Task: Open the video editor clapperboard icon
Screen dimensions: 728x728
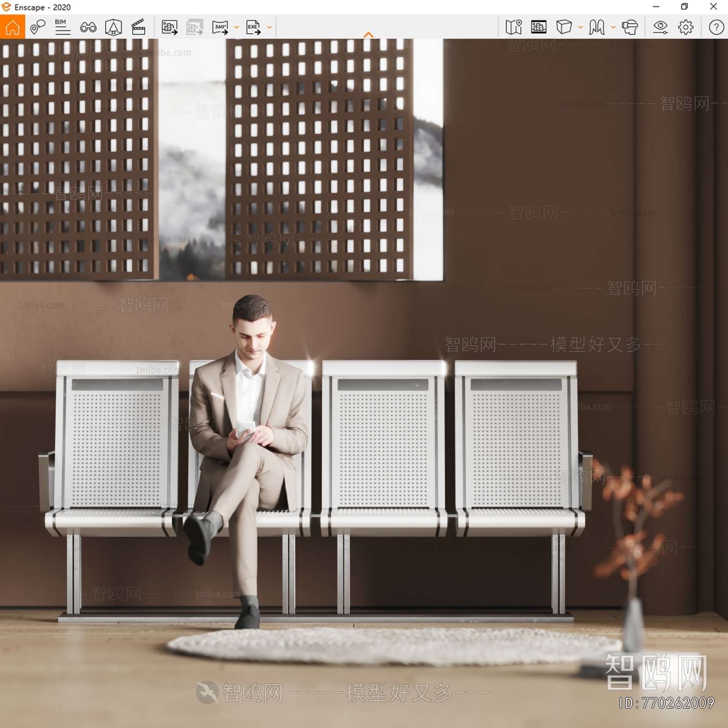Action: point(138,27)
